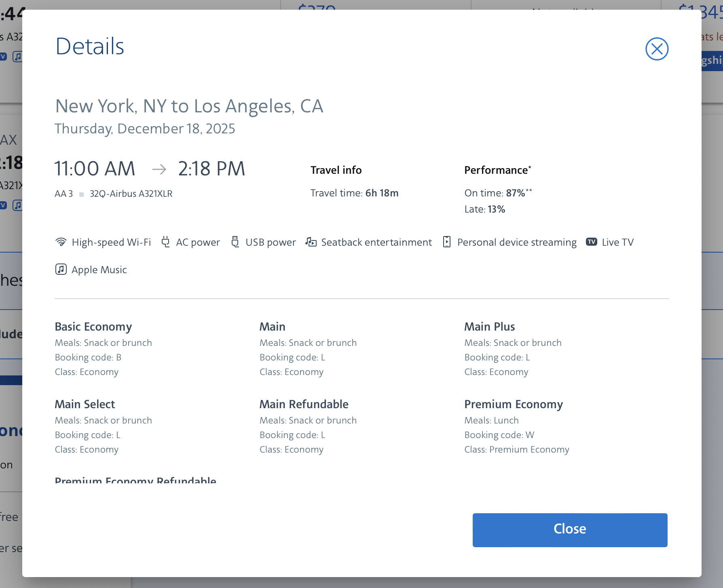
Task: Click the On time 87% statistic
Action: point(498,193)
